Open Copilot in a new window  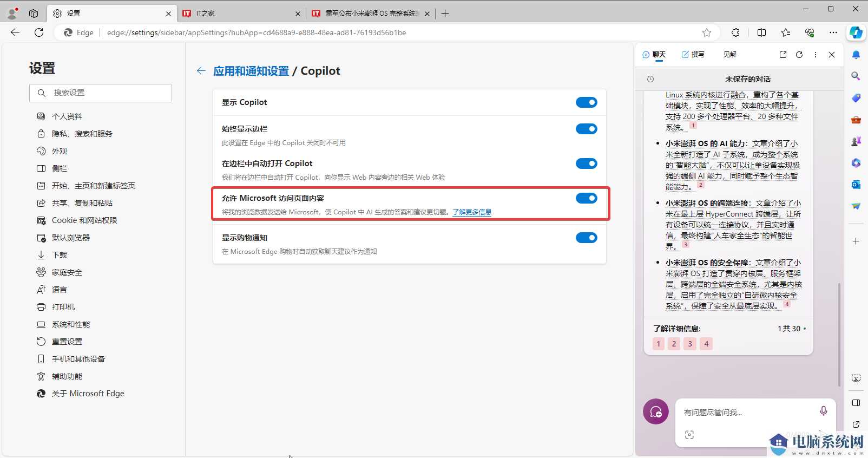[783, 55]
